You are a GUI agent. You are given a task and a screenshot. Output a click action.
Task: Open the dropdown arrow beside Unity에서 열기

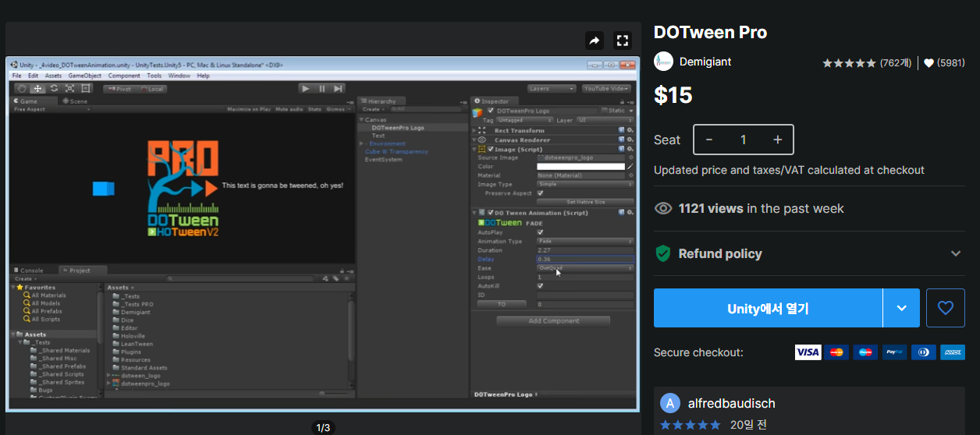(902, 308)
